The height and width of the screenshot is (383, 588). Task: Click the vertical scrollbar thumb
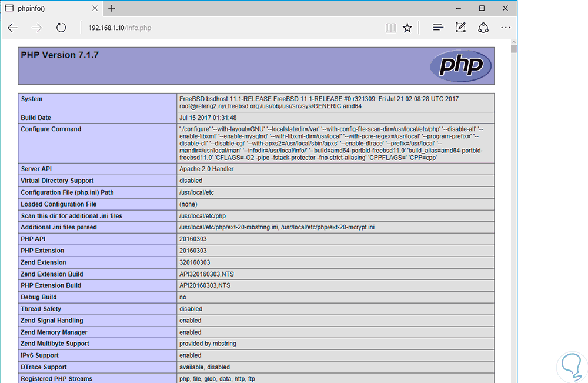click(514, 49)
